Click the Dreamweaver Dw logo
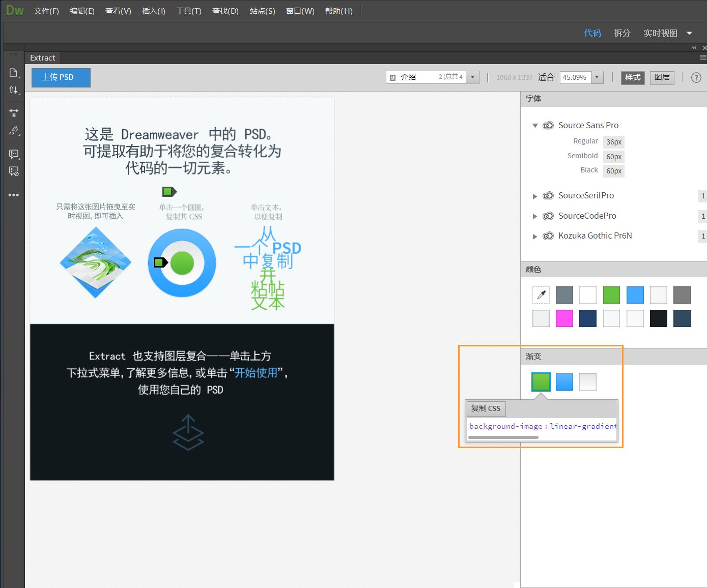707x588 pixels. 14,10
